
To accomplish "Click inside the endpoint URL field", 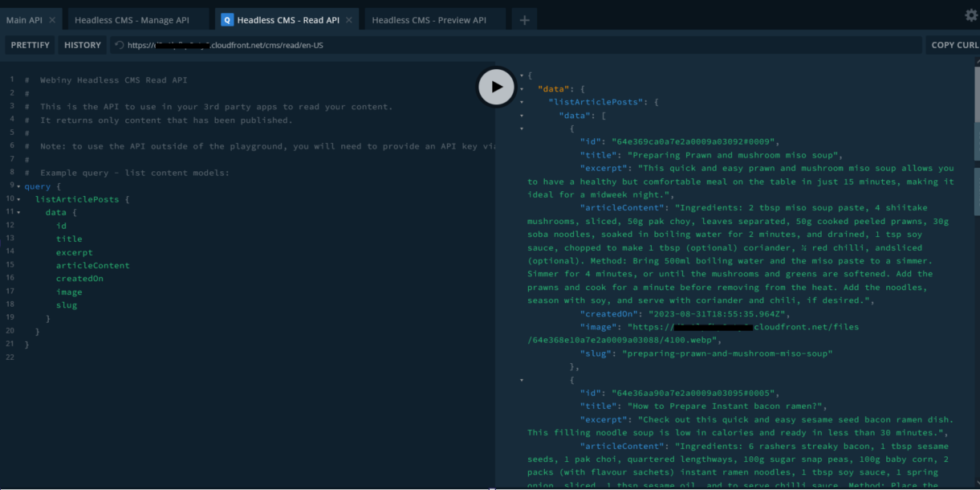I will (x=241, y=45).
